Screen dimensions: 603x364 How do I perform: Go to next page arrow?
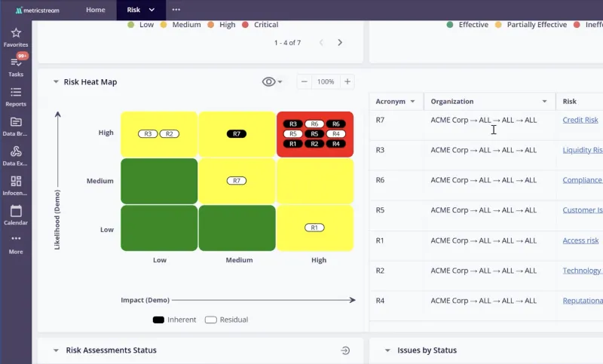[x=340, y=43]
